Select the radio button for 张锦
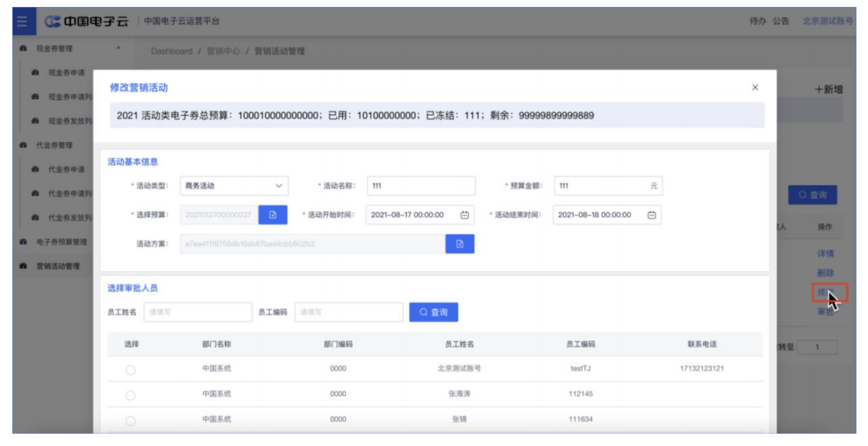The height and width of the screenshot is (446, 868). click(x=131, y=421)
